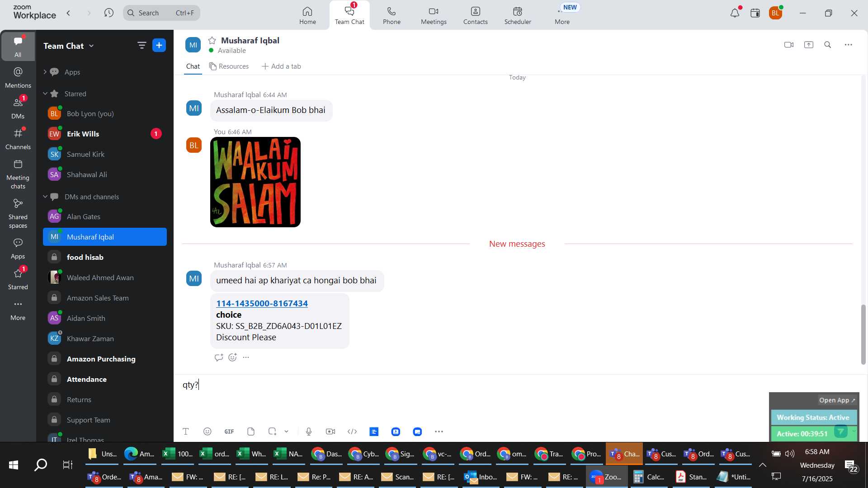Select Mentions in the left sidebar

coord(18,77)
